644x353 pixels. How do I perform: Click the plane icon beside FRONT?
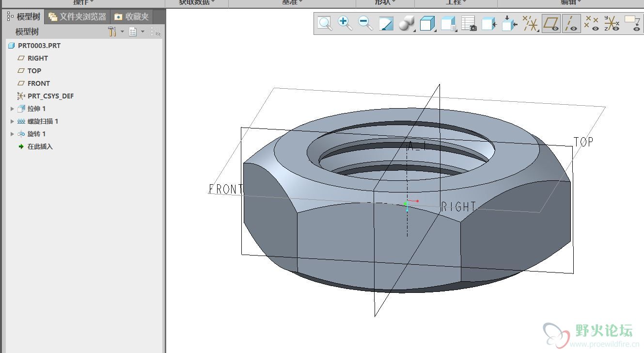(21, 83)
